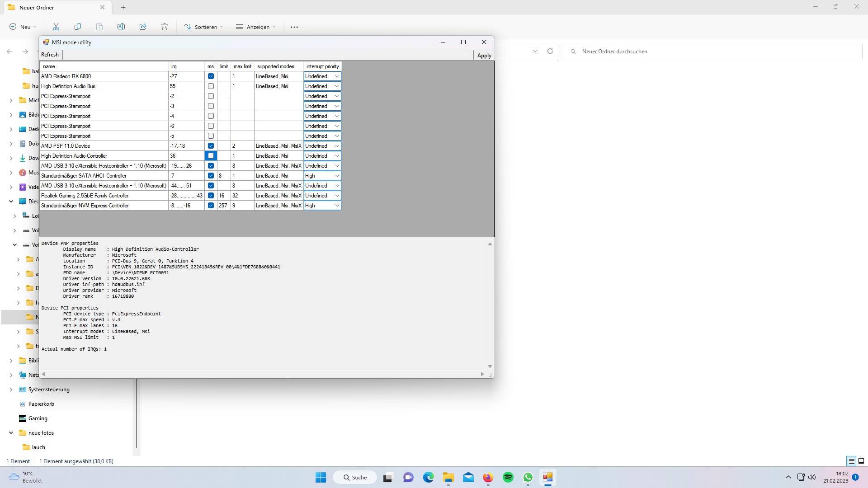Viewport: 868px width, 488px height.
Task: Open Firefox from the taskbar
Action: tap(488, 478)
